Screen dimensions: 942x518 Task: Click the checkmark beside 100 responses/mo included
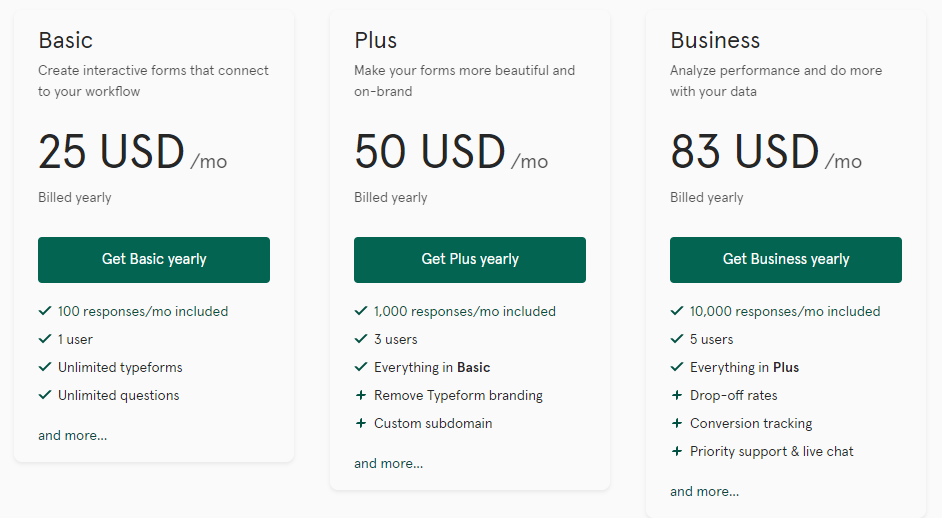point(45,311)
